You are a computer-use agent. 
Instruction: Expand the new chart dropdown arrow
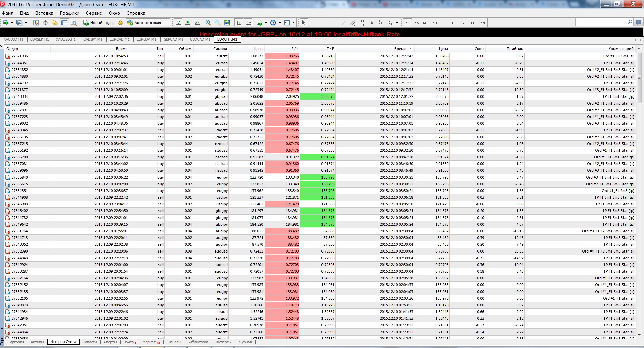(12, 23)
